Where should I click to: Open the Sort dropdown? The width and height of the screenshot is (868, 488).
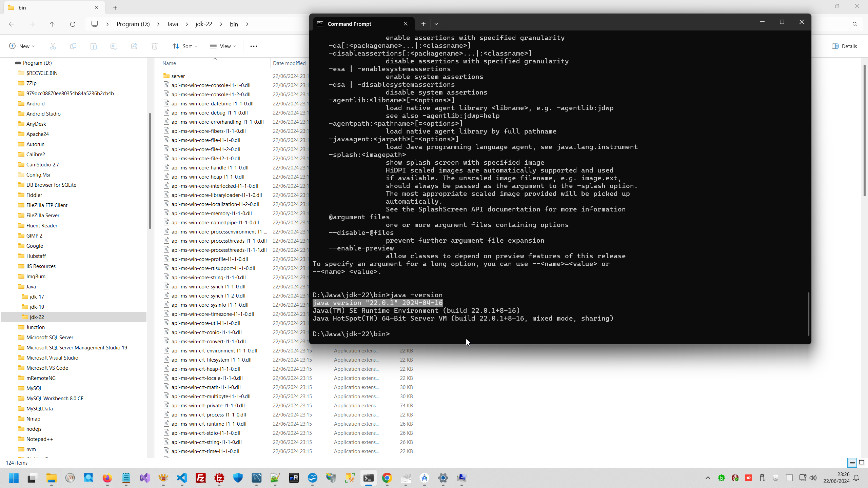click(185, 46)
